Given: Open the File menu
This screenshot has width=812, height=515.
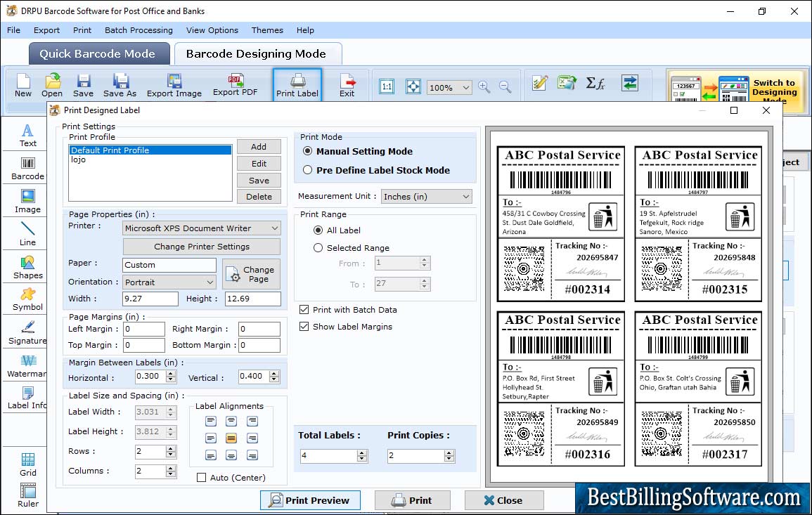Looking at the screenshot, I should point(13,30).
